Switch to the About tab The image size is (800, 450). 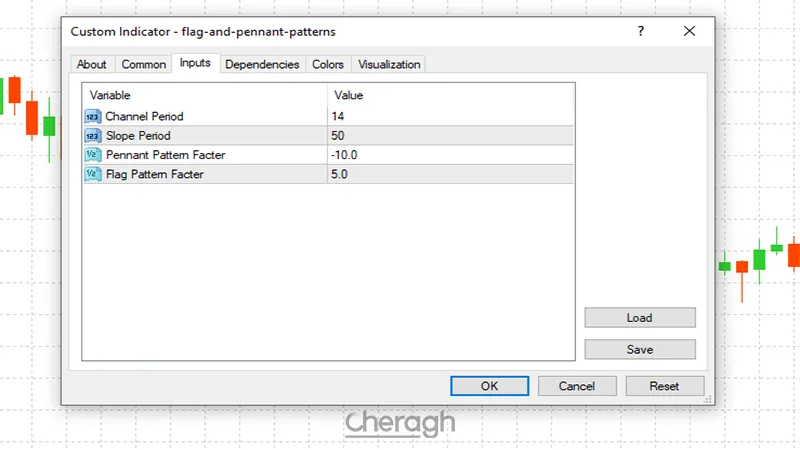(x=92, y=64)
